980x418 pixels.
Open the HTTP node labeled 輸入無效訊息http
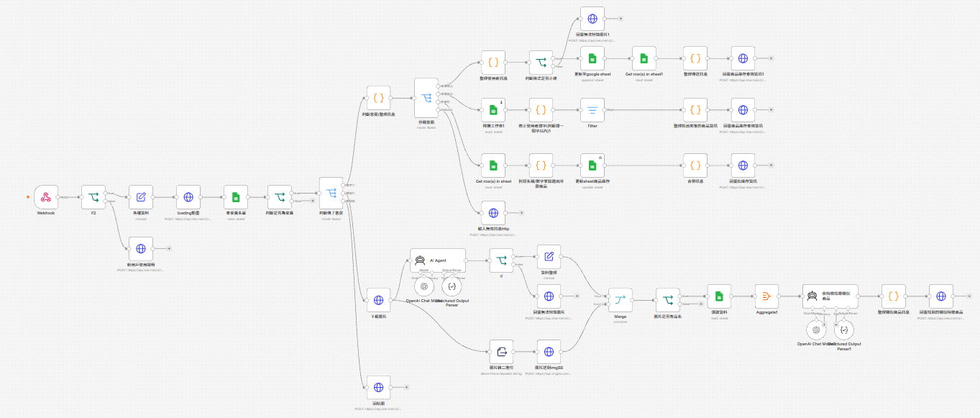coord(493,213)
